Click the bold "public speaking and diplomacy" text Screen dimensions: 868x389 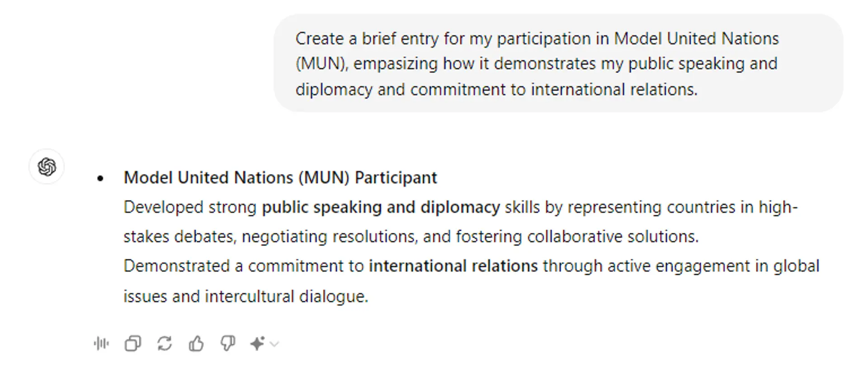coord(381,207)
